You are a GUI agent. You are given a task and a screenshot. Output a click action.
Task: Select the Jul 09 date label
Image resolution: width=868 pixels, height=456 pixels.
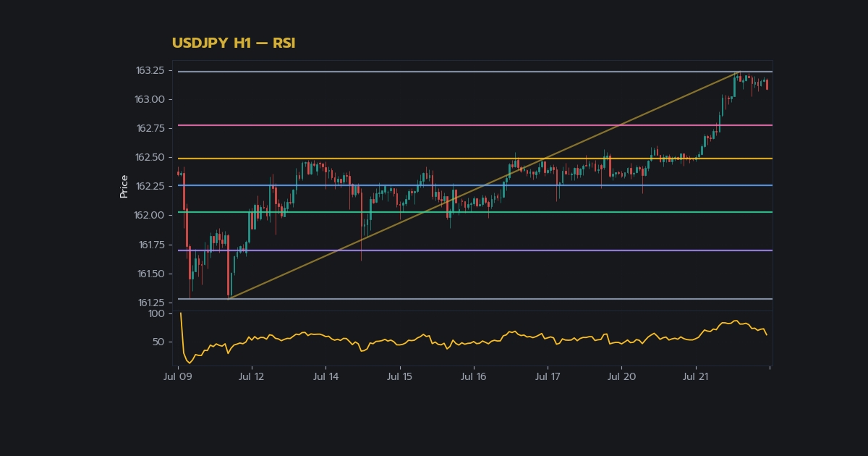coord(177,376)
